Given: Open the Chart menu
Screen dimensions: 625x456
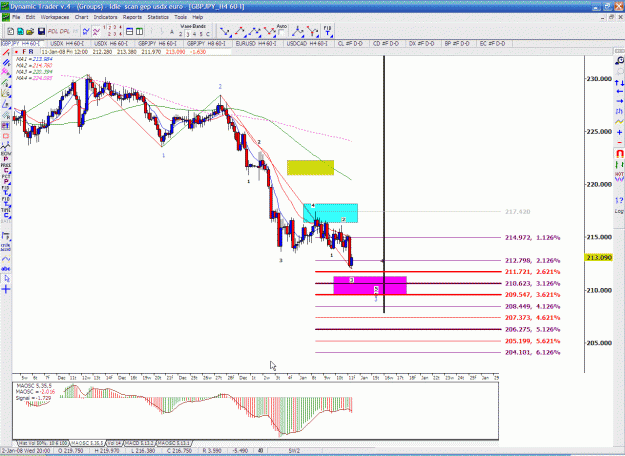Looking at the screenshot, I should (x=81, y=17).
